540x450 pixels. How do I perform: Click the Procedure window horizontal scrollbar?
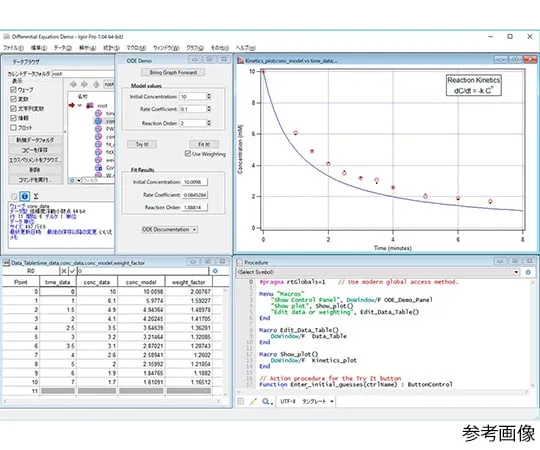383,392
